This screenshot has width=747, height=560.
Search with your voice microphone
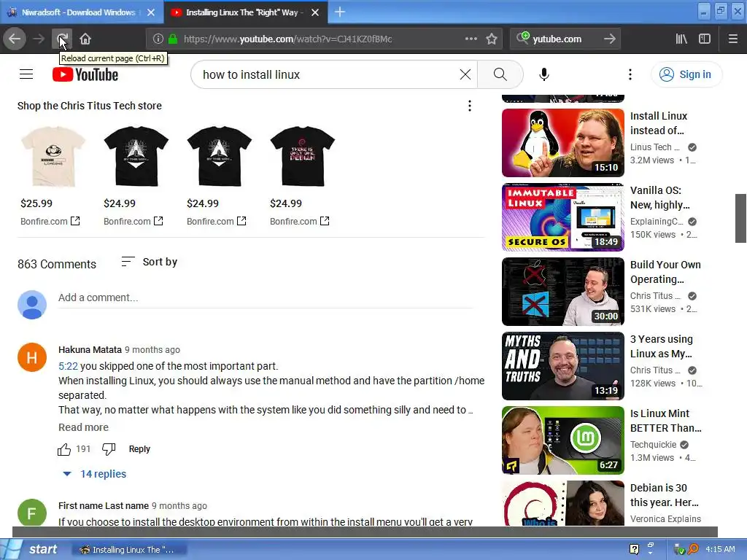pyautogui.click(x=544, y=74)
